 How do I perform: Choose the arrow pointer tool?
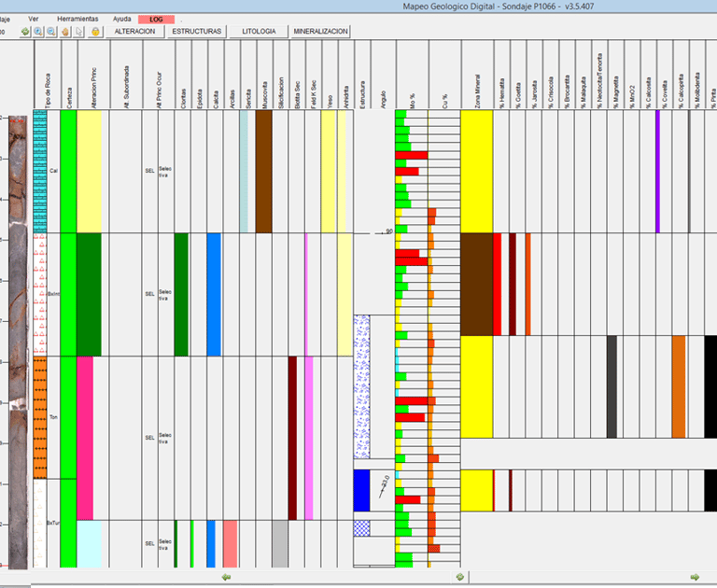tap(79, 32)
